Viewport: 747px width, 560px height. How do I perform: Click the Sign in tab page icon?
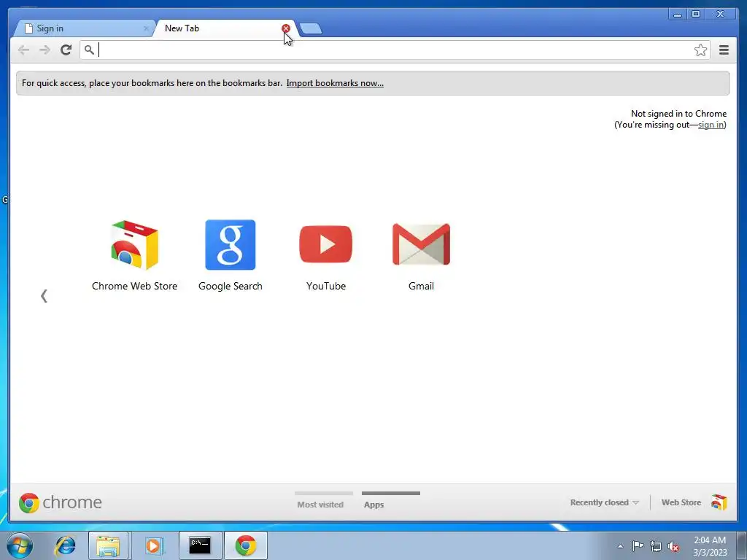click(28, 28)
